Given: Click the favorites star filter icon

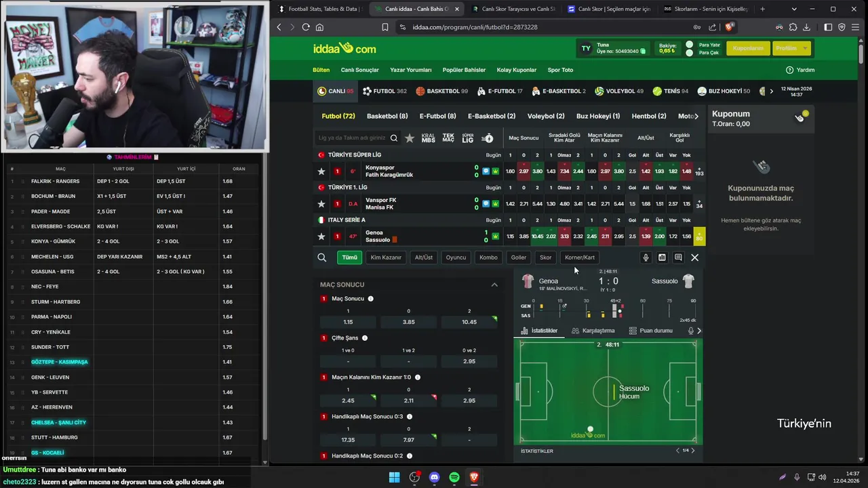Looking at the screenshot, I should pos(410,138).
